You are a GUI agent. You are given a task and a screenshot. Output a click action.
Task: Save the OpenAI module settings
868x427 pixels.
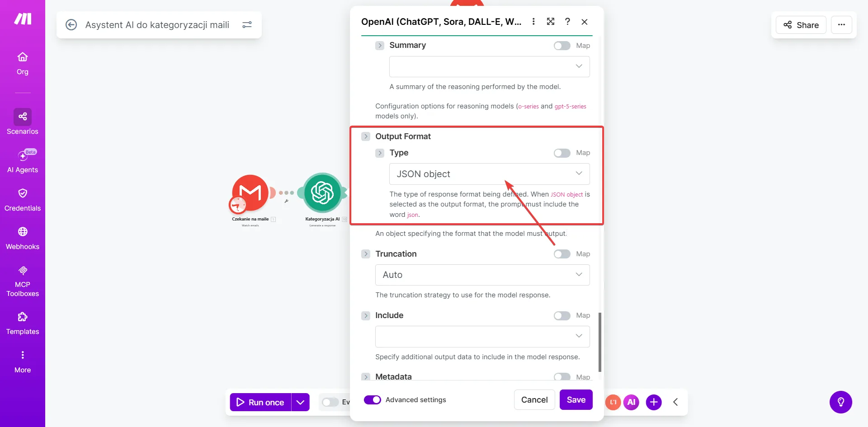tap(576, 400)
